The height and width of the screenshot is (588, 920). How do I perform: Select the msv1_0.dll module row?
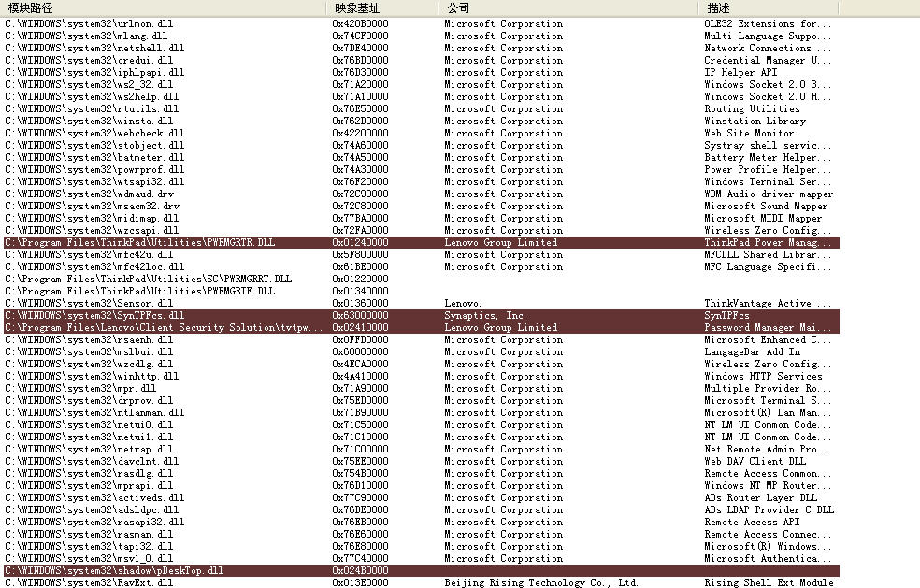[x=422, y=558]
